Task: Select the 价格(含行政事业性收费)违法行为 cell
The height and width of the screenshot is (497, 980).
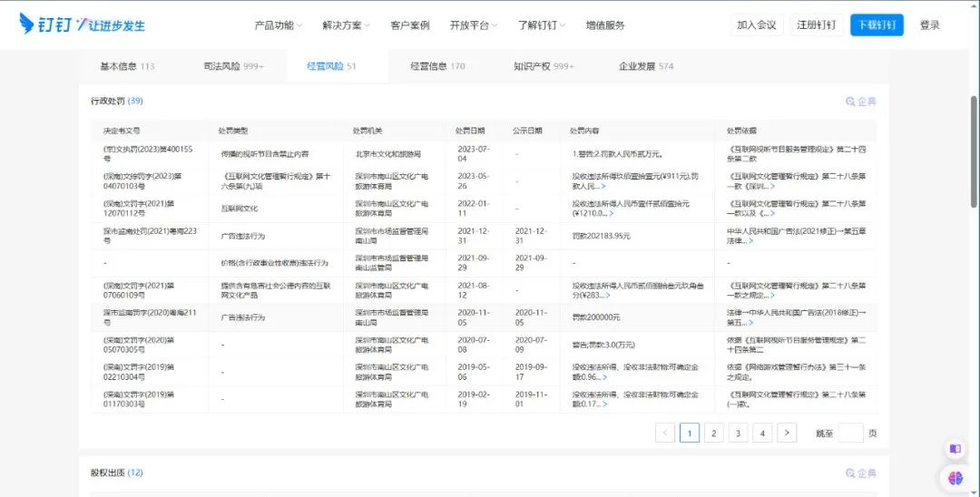Action: coord(274,263)
